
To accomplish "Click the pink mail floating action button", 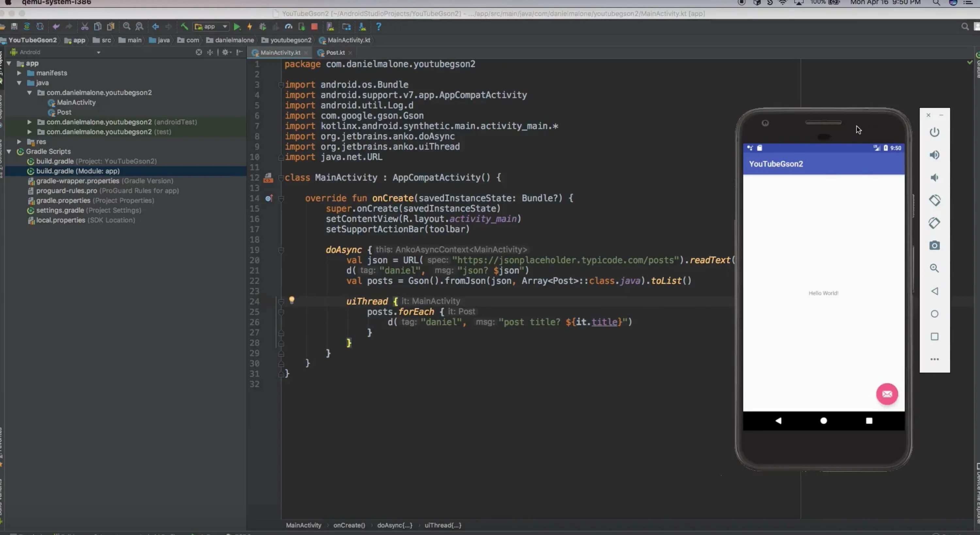I will click(887, 394).
